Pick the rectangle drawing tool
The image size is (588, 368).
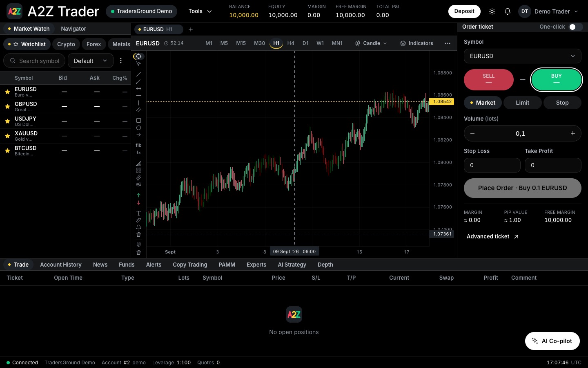(x=138, y=121)
